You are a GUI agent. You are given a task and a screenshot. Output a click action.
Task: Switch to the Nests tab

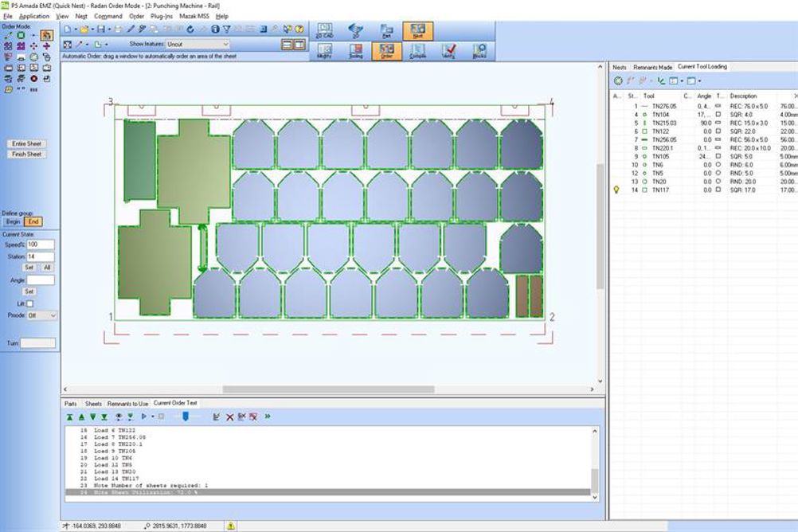620,67
